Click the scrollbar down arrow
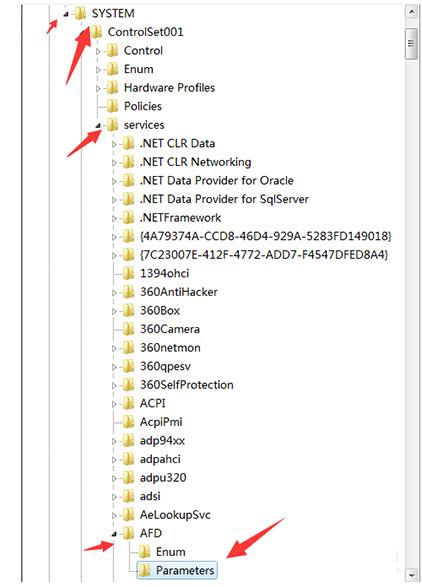422x587 pixels. pos(411,574)
